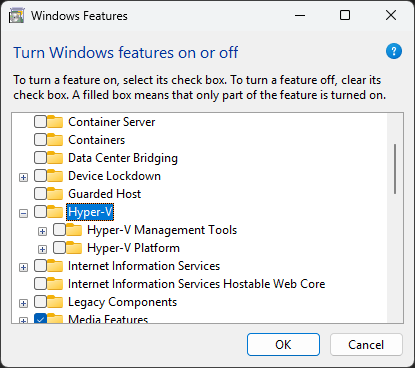Viewport: 415px width, 368px height.
Task: Check the Legacy Components box
Action: (40, 302)
